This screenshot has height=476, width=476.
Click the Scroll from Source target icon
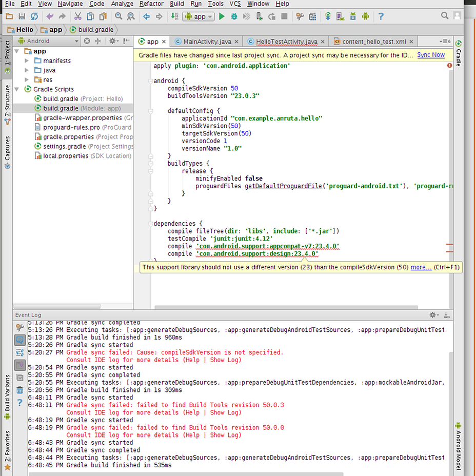tap(87, 41)
